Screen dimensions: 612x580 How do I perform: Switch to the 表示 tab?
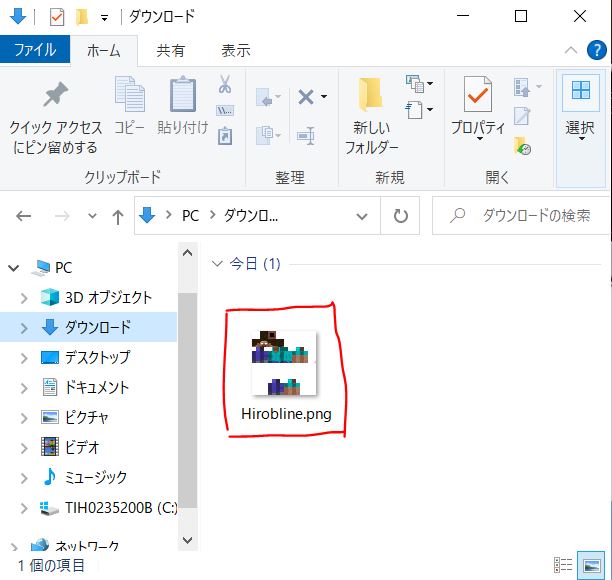pos(236,50)
